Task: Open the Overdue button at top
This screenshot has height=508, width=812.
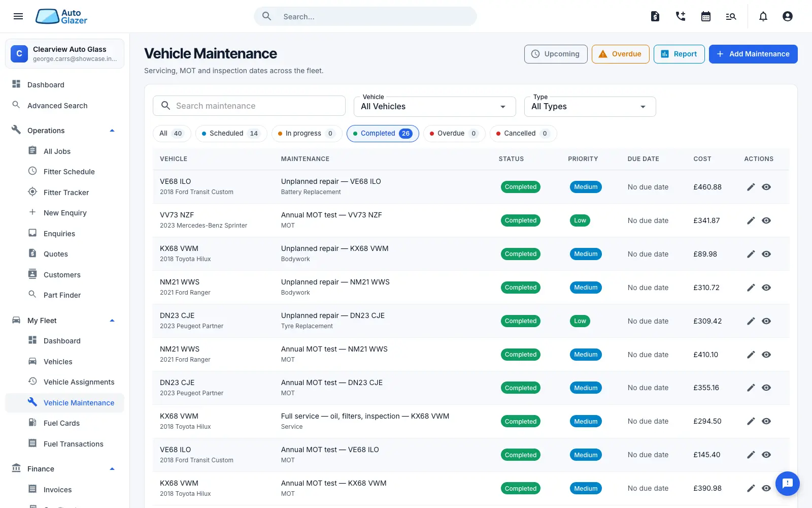Action: click(x=620, y=54)
